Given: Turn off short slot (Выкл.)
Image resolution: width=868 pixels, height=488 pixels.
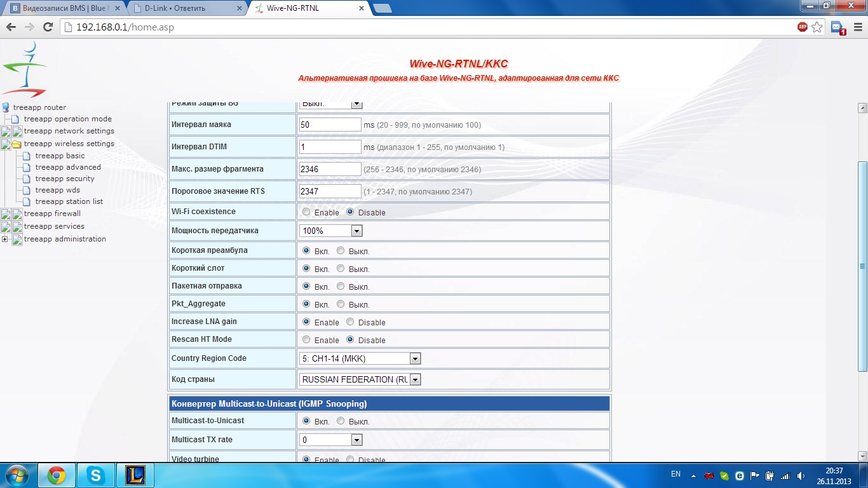Looking at the screenshot, I should tap(341, 269).
